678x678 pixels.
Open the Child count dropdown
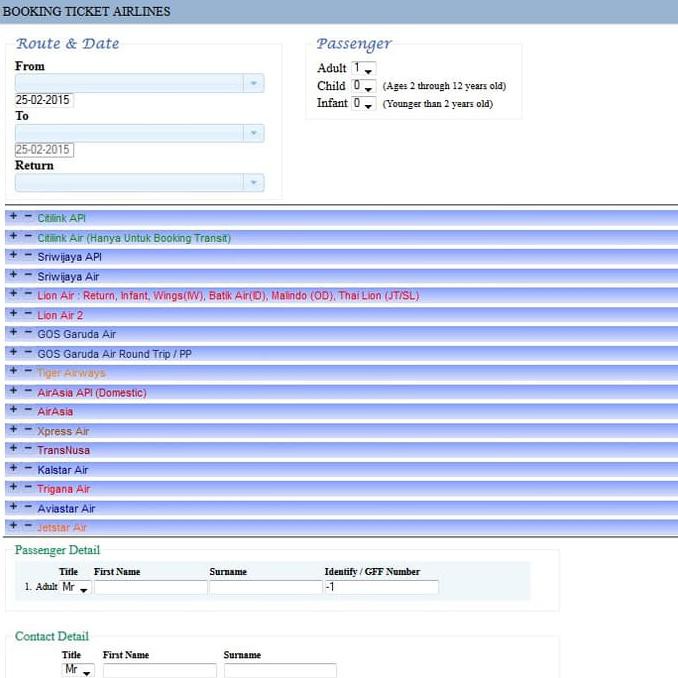click(363, 87)
